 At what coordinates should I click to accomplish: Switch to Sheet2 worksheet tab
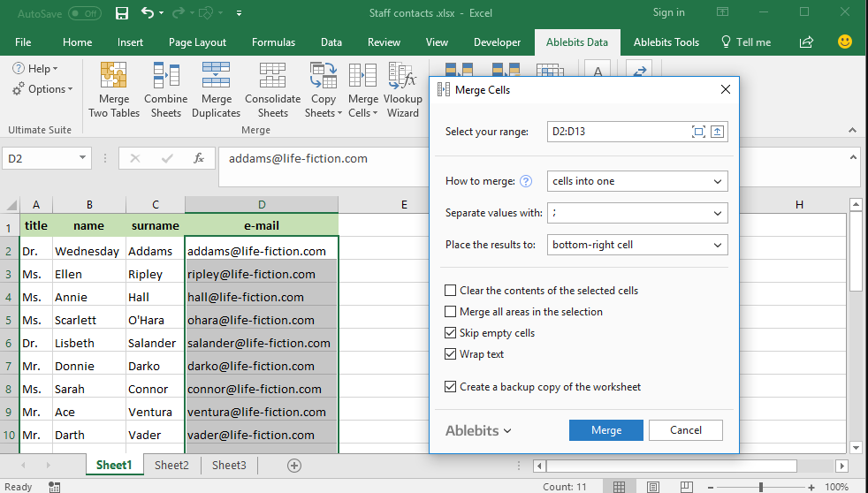click(x=171, y=465)
